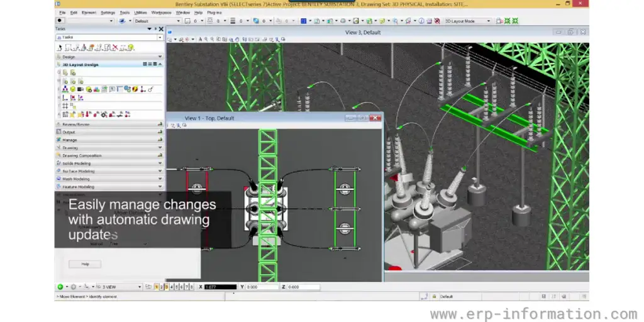644x322 pixels.
Task: Toggle view 5 button in view group
Action: tap(177, 287)
